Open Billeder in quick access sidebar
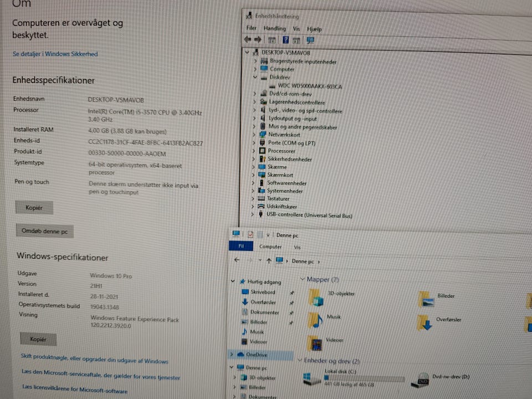This screenshot has width=532, height=399. point(259,322)
